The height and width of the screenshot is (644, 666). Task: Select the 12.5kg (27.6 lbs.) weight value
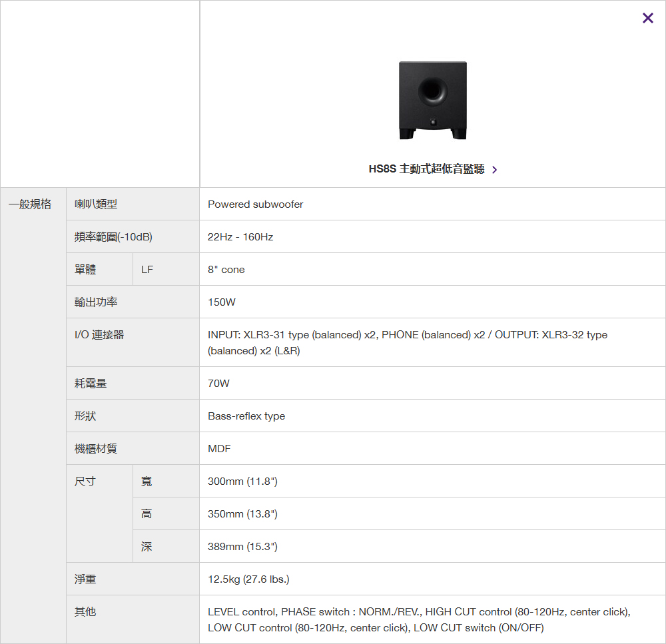[x=248, y=579]
